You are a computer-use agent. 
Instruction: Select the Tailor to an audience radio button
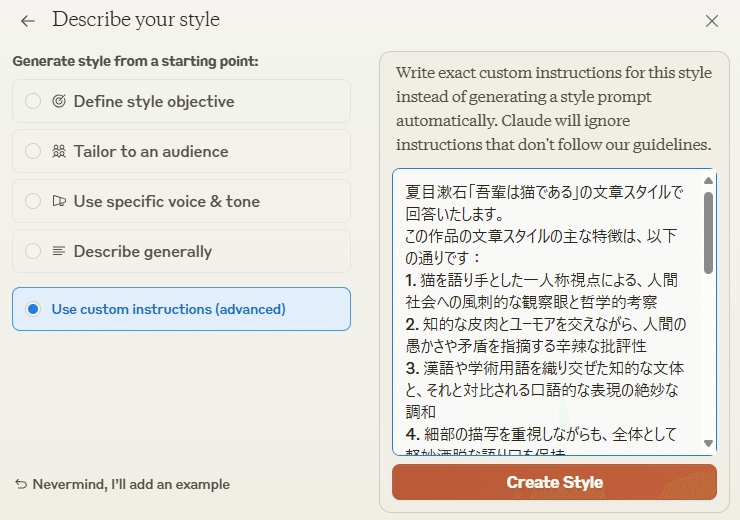pyautogui.click(x=33, y=151)
